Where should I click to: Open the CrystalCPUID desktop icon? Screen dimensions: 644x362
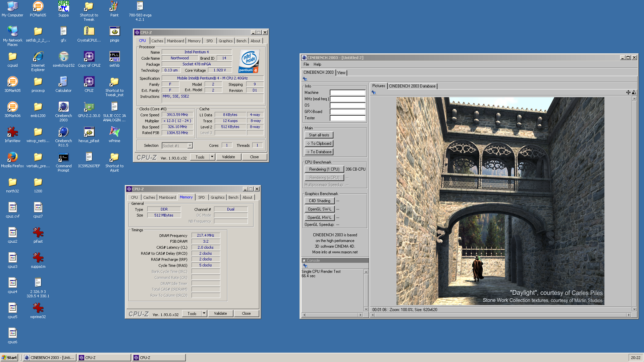pyautogui.click(x=89, y=34)
